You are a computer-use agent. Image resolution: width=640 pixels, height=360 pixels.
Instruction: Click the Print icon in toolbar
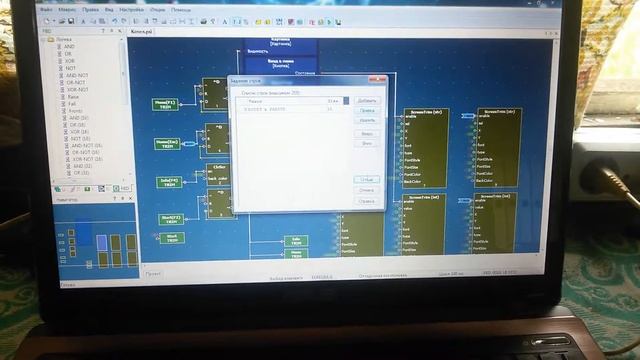pyautogui.click(x=203, y=22)
